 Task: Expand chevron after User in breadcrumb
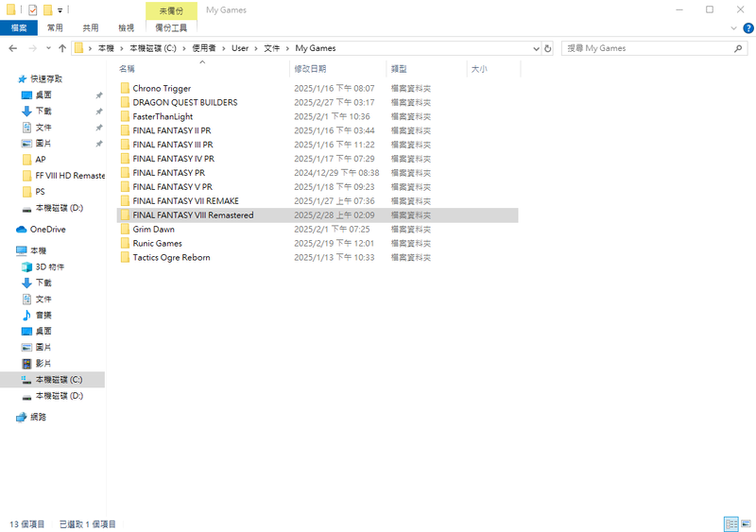tap(256, 48)
